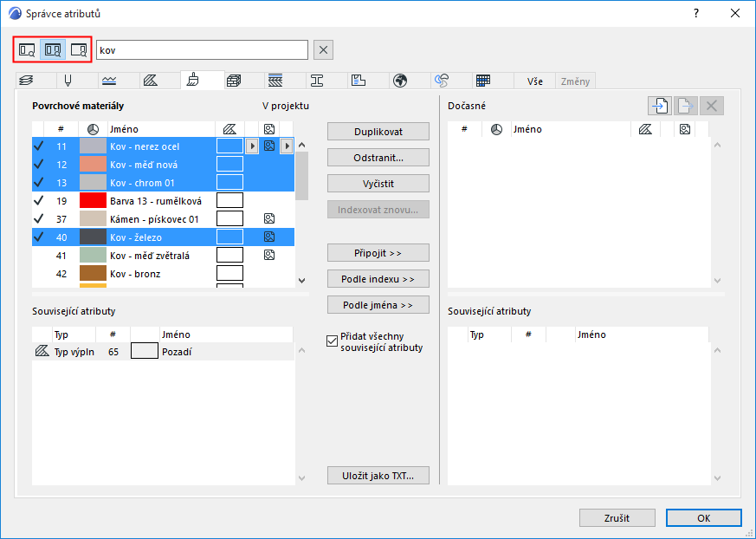Click the fill preview box of Kov - bronz
Image resolution: width=756 pixels, height=539 pixels.
230,273
